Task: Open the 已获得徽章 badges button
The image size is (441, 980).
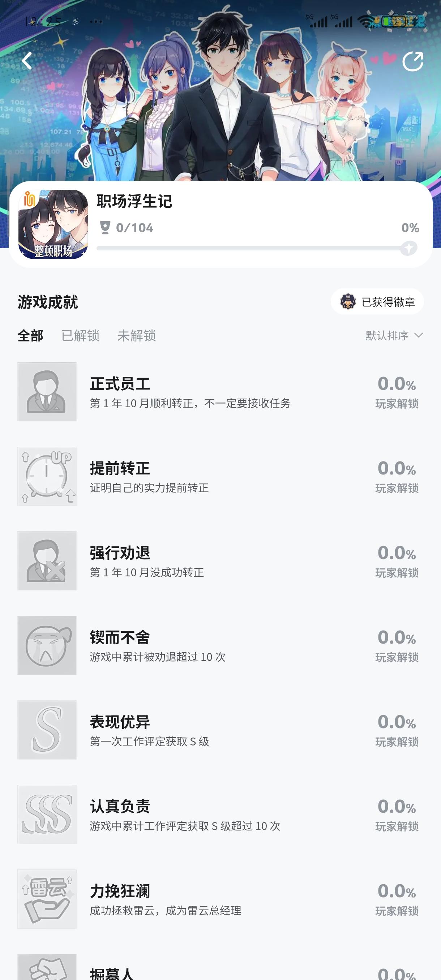Action: 377,302
